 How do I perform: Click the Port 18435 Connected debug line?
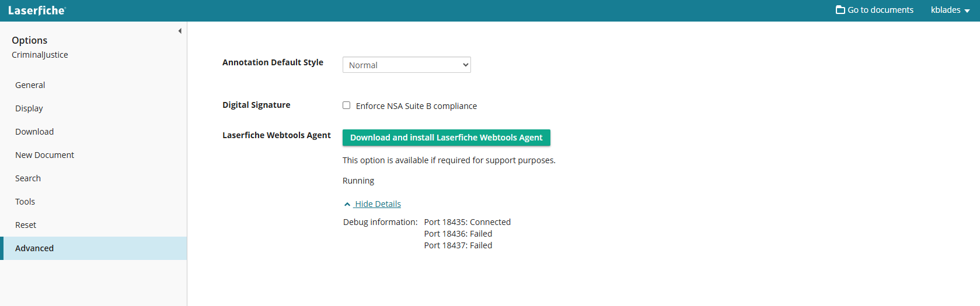[467, 222]
